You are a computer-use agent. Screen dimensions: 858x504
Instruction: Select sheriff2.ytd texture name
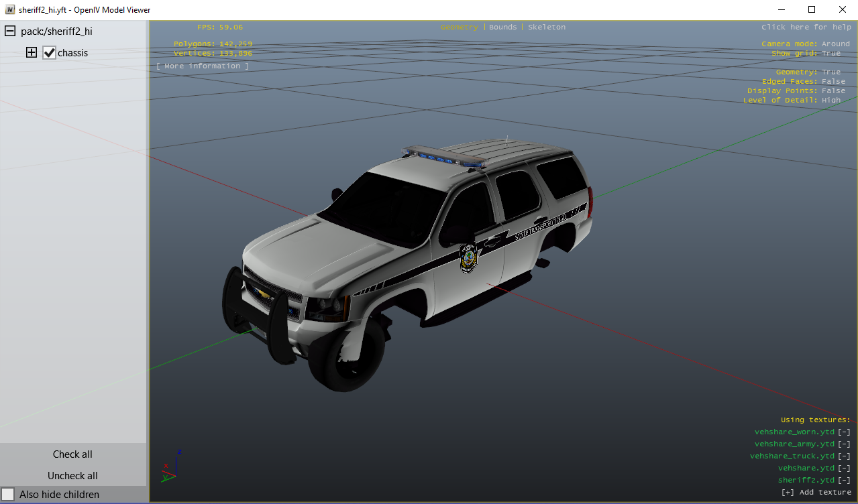click(x=806, y=481)
